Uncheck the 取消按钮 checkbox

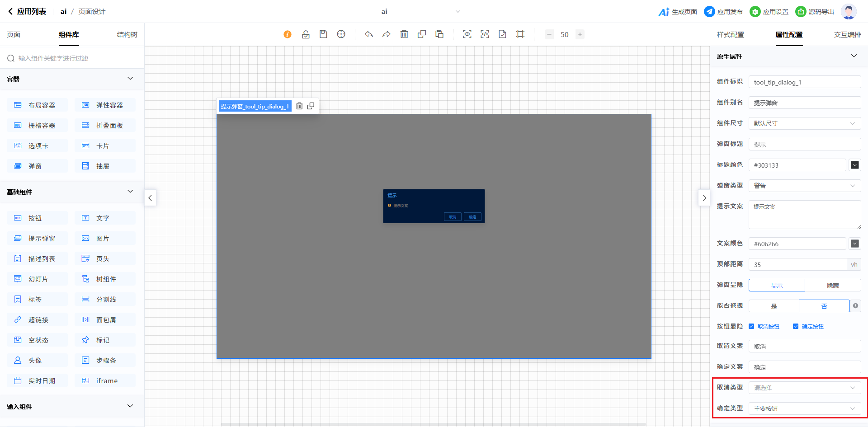[x=751, y=326]
